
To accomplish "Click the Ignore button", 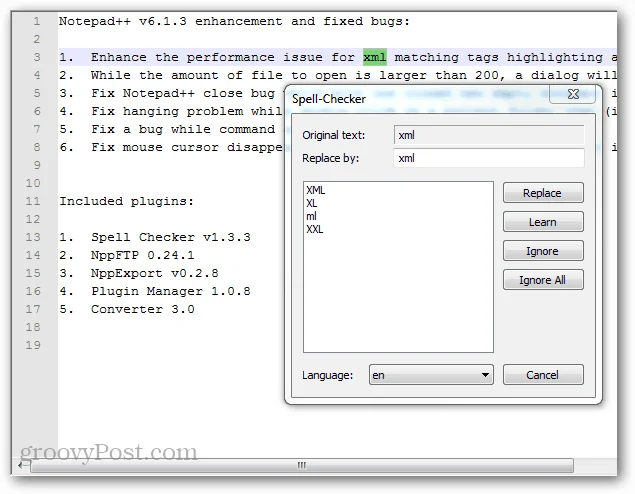I will 543,251.
